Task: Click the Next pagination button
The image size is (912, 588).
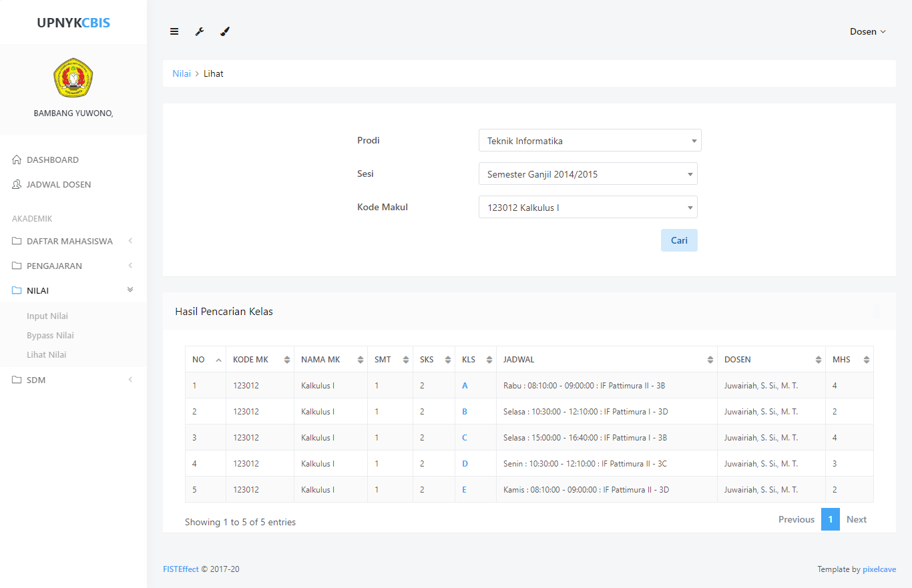Action: pyautogui.click(x=856, y=520)
